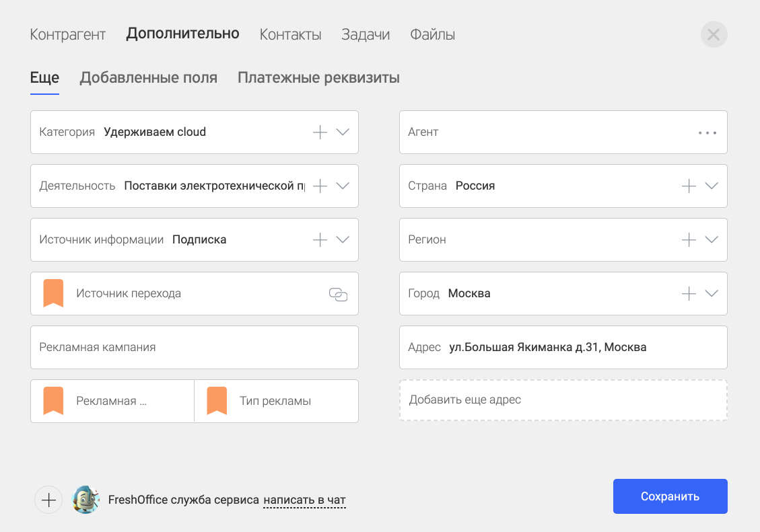Add new city via Город plus icon
Viewport: 760px width, 532px height.
[689, 293]
